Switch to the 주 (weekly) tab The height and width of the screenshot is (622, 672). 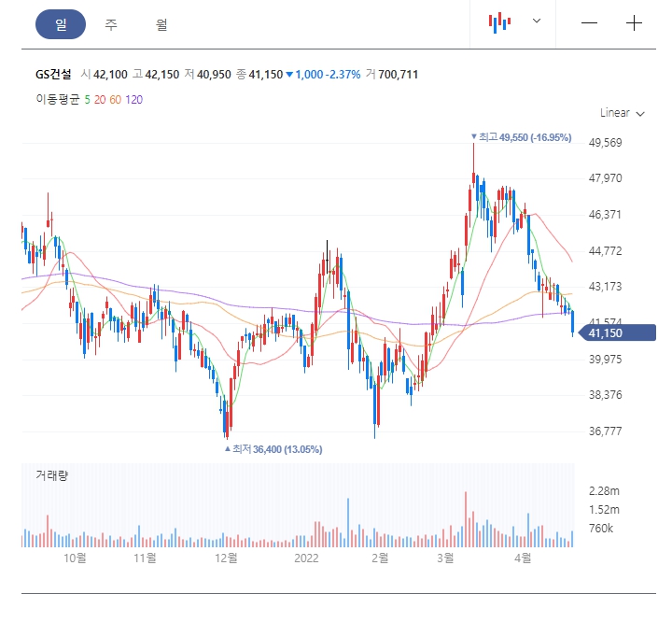[x=111, y=24]
